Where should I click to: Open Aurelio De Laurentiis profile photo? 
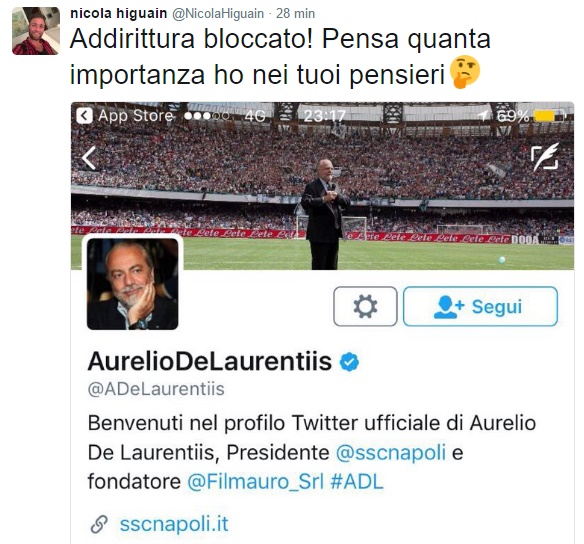click(x=133, y=284)
